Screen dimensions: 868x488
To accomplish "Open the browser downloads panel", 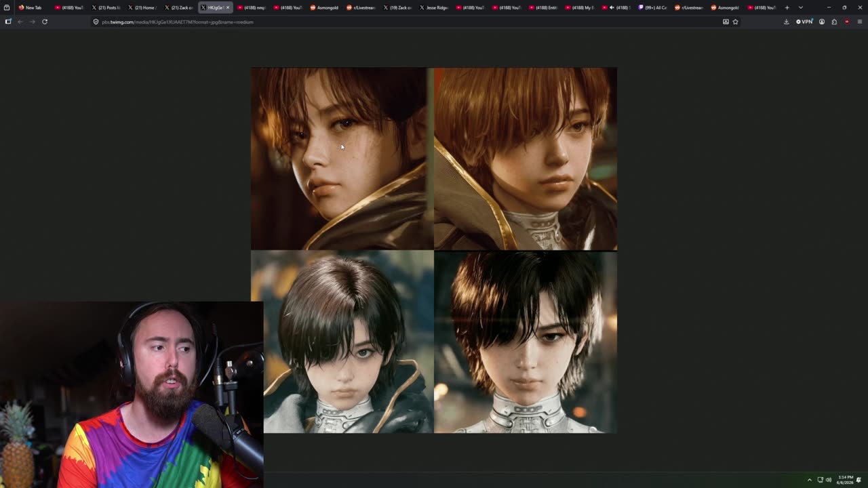I will coord(786,22).
